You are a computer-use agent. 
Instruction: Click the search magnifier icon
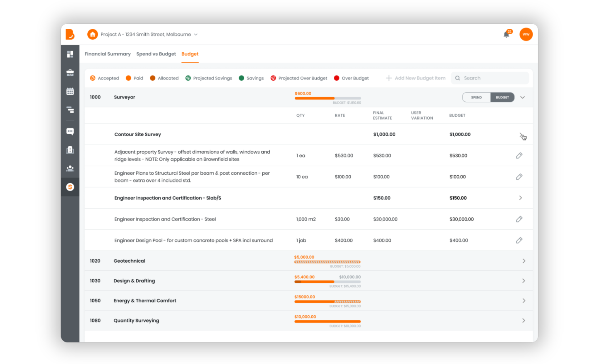coord(457,78)
